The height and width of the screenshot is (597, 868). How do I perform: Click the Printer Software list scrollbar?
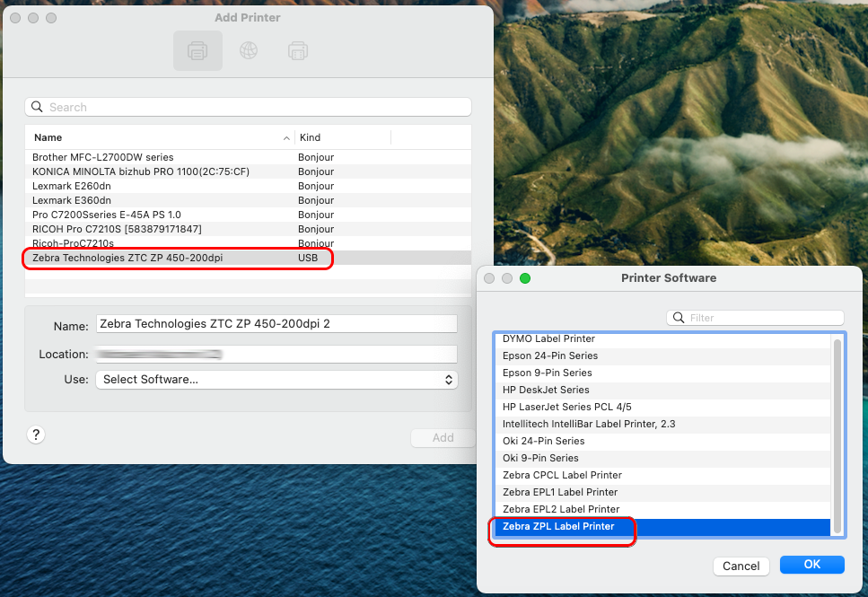[x=837, y=435]
